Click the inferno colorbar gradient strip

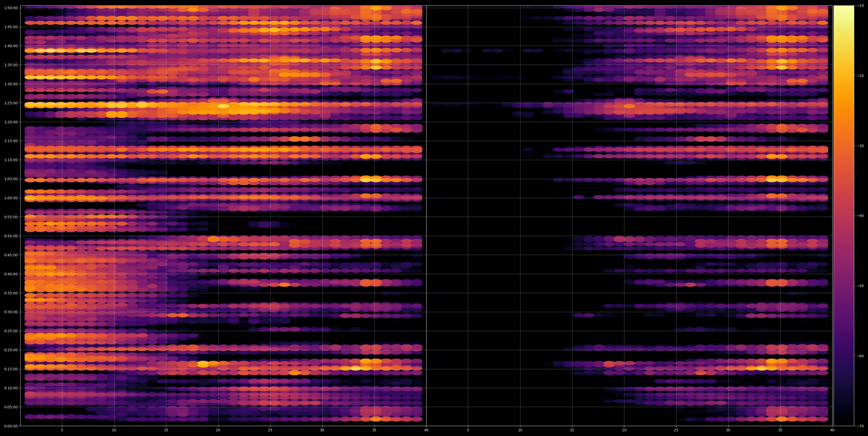[844, 216]
